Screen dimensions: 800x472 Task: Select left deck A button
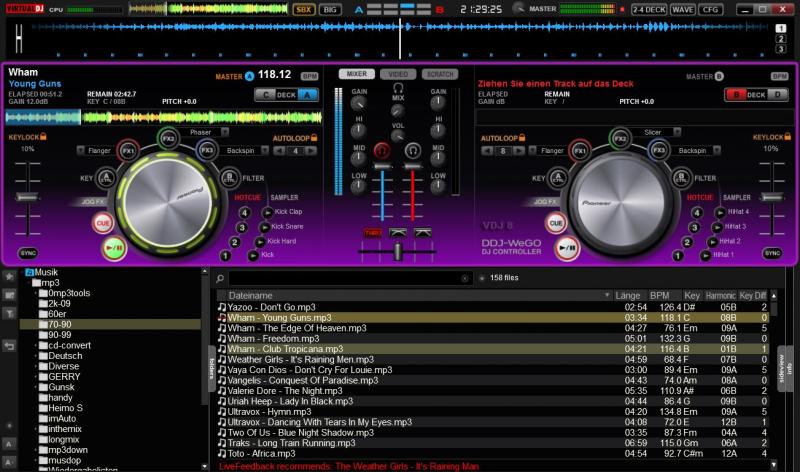click(x=308, y=95)
